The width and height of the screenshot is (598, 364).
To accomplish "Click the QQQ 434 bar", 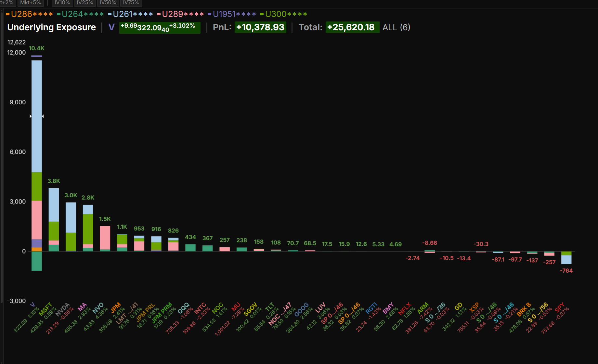I will click(x=190, y=248).
